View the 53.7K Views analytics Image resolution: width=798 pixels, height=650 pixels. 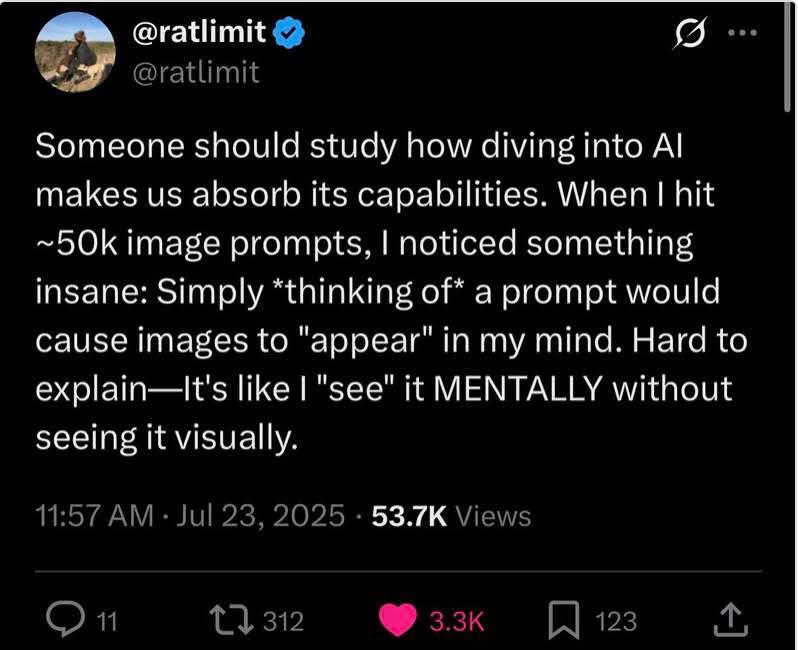click(x=451, y=515)
